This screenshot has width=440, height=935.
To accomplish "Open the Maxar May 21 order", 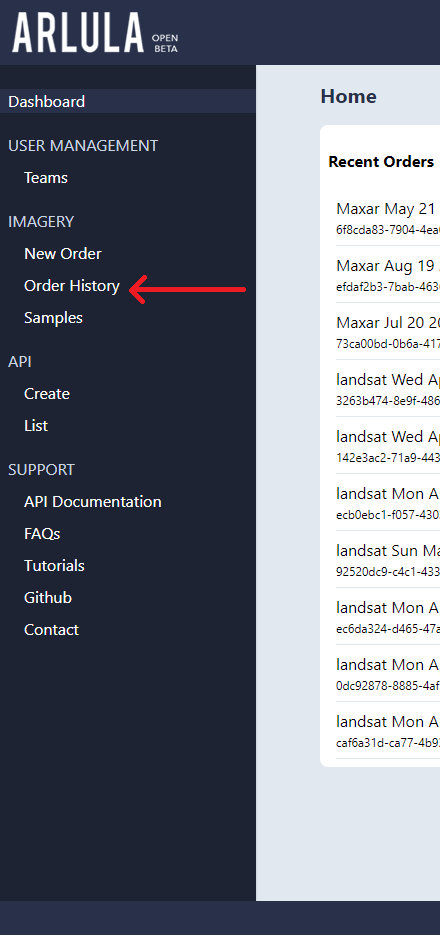I will [x=388, y=218].
